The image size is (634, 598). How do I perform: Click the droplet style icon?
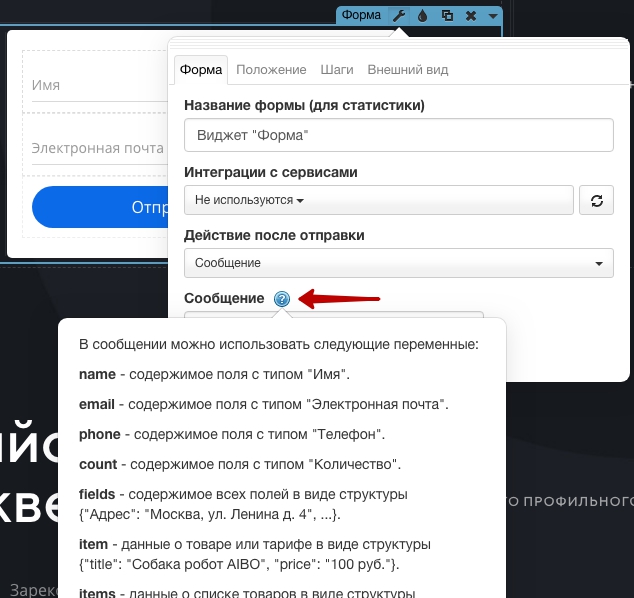click(423, 16)
